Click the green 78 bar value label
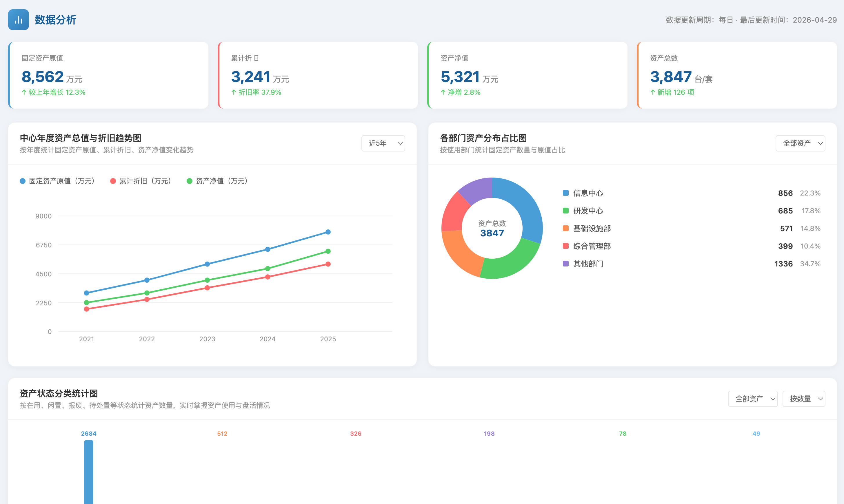 [623, 434]
